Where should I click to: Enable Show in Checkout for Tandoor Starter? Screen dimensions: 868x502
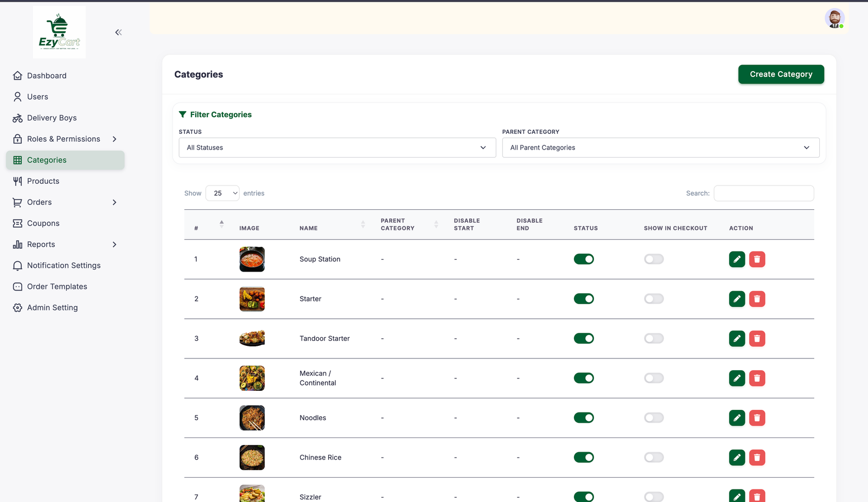pyautogui.click(x=654, y=338)
